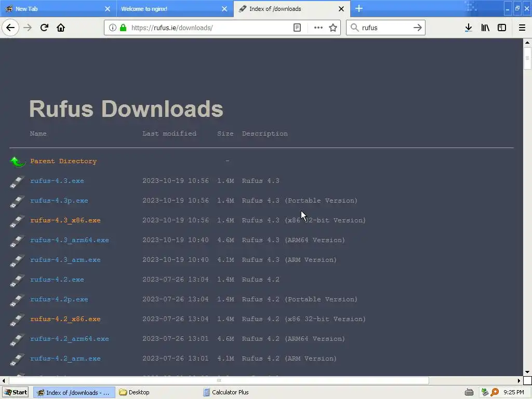
Task: Bookmark this page with the star
Action: coord(333,28)
